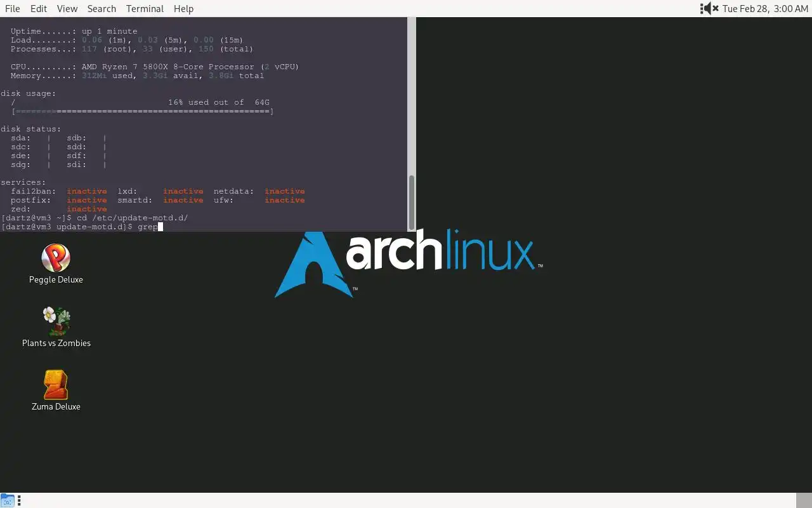The width and height of the screenshot is (812, 508).
Task: Click the Zuma Deluxe label
Action: (56, 406)
